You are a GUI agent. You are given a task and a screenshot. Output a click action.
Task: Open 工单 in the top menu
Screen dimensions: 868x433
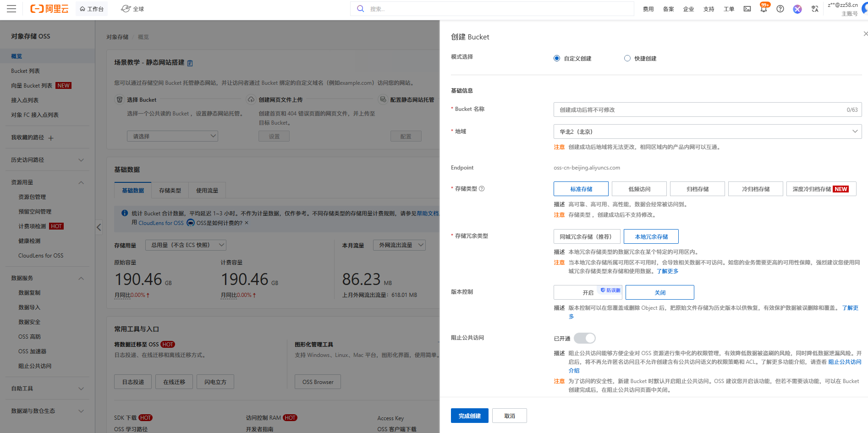[729, 9]
